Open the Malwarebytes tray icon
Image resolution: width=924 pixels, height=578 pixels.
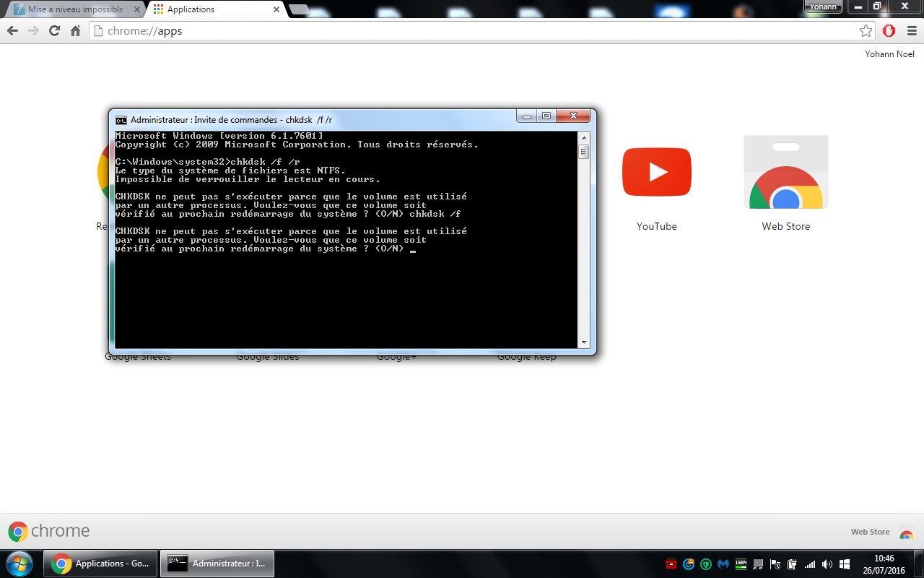click(x=723, y=564)
